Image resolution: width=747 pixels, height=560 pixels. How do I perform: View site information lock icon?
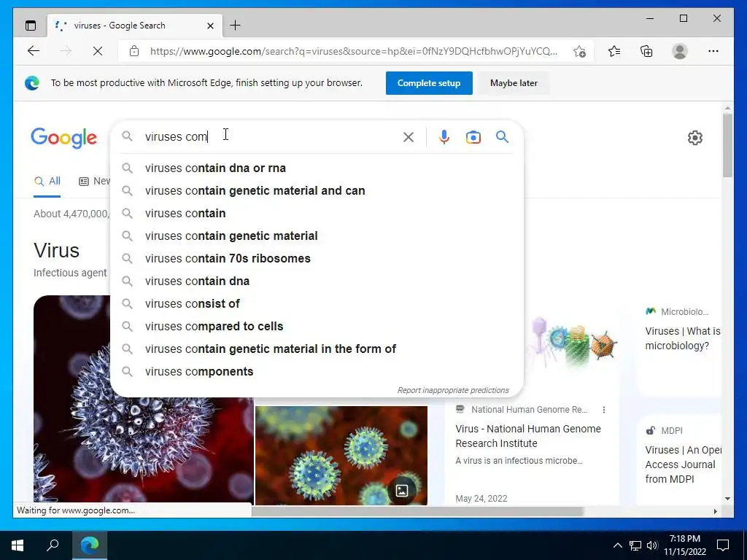pos(134,51)
